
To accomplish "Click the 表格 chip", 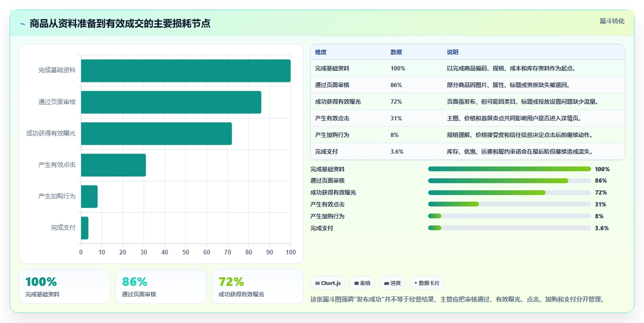I will point(362,283).
